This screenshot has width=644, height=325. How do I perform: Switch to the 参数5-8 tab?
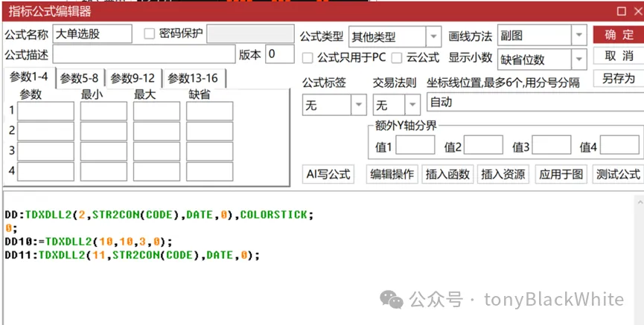[x=80, y=78]
